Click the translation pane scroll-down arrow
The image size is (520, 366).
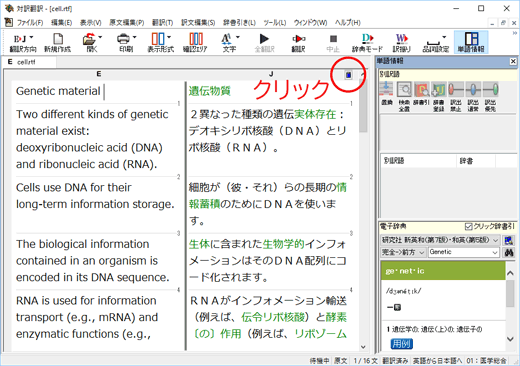pyautogui.click(x=363, y=347)
